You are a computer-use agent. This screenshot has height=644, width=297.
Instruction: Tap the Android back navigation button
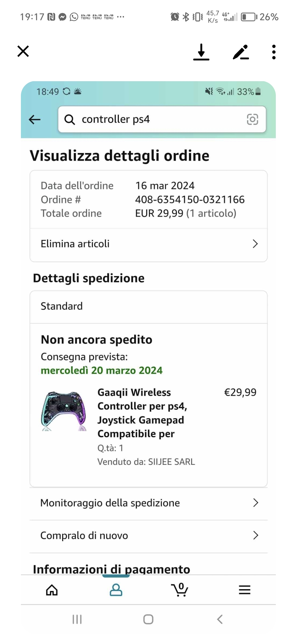pyautogui.click(x=220, y=620)
